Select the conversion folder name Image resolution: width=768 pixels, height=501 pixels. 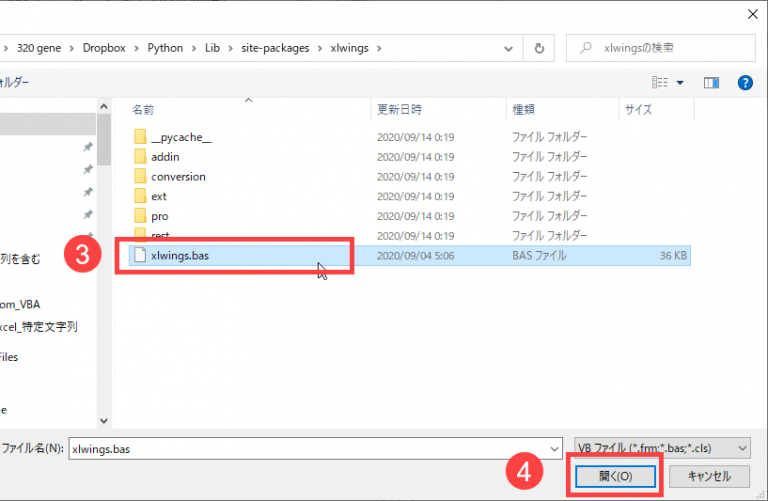click(178, 177)
